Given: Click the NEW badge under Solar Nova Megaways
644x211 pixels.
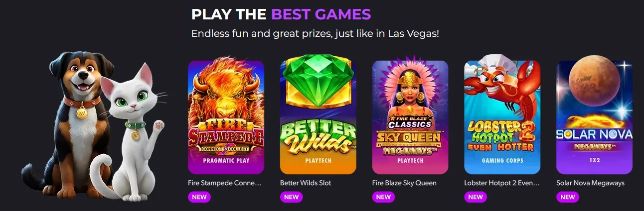Looking at the screenshot, I should coord(568,197).
